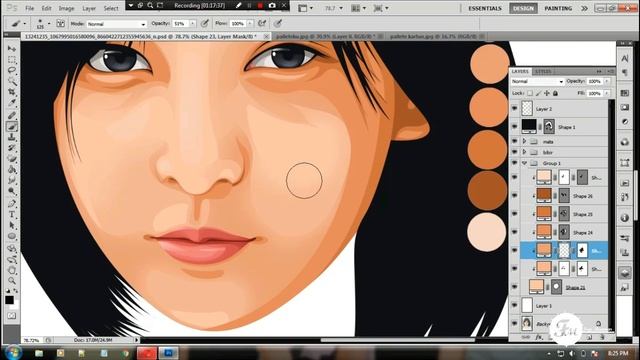Screen dimensions: 640x360
Task: Expand the mata layer group
Action: point(524,141)
